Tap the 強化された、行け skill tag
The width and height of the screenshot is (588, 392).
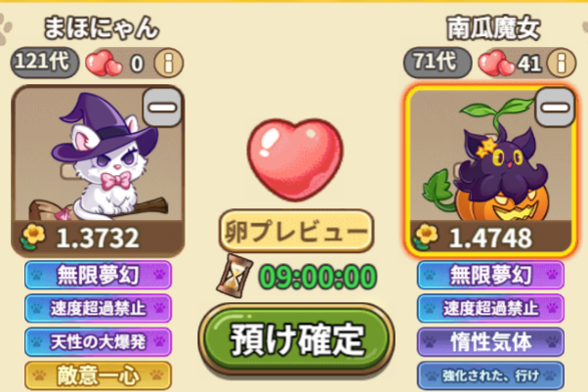coord(491,375)
